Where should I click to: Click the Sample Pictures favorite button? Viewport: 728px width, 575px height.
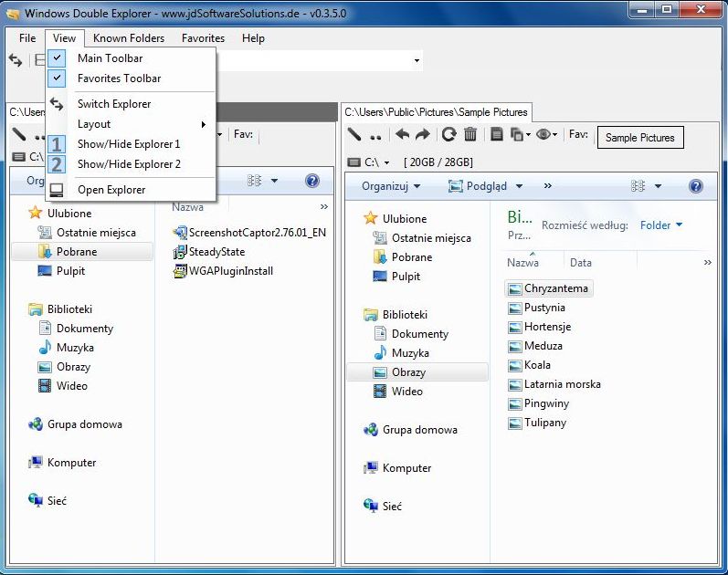[640, 138]
